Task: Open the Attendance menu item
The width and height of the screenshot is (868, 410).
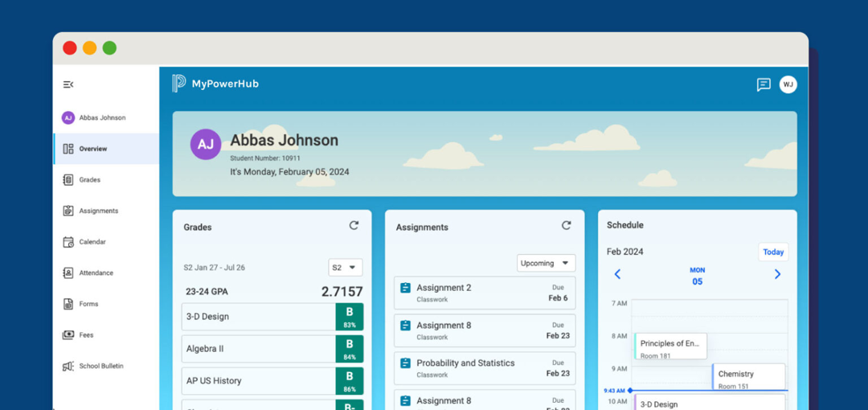Action: pyautogui.click(x=106, y=273)
